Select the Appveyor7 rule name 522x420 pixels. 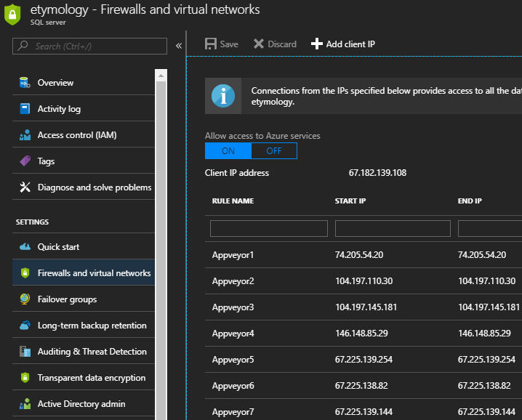tap(233, 412)
